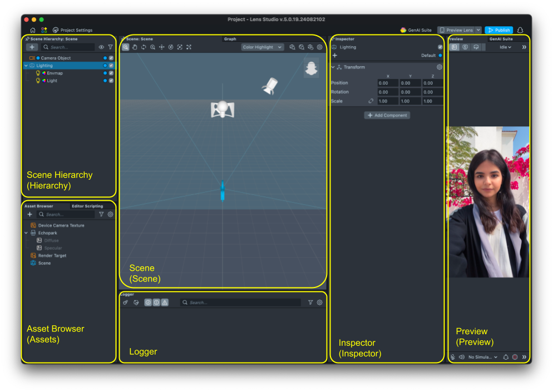Click the Home icon in the top bar
The image size is (553, 392).
pyautogui.click(x=33, y=30)
